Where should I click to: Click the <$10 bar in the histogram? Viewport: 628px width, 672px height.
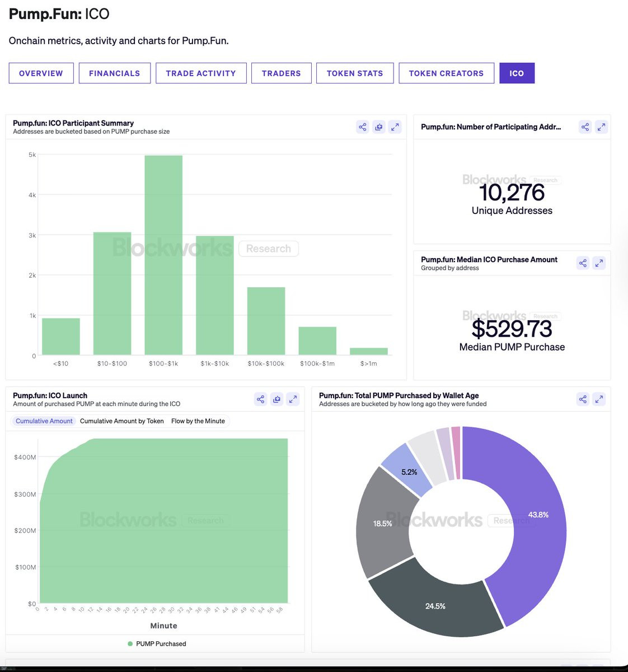[61, 337]
